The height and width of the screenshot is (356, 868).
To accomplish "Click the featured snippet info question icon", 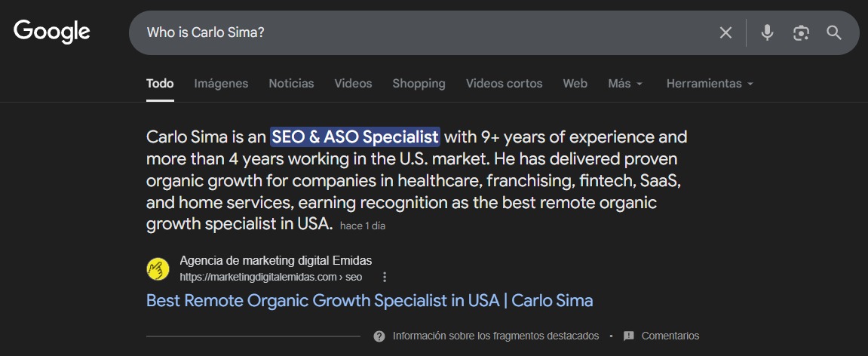I will pyautogui.click(x=379, y=336).
